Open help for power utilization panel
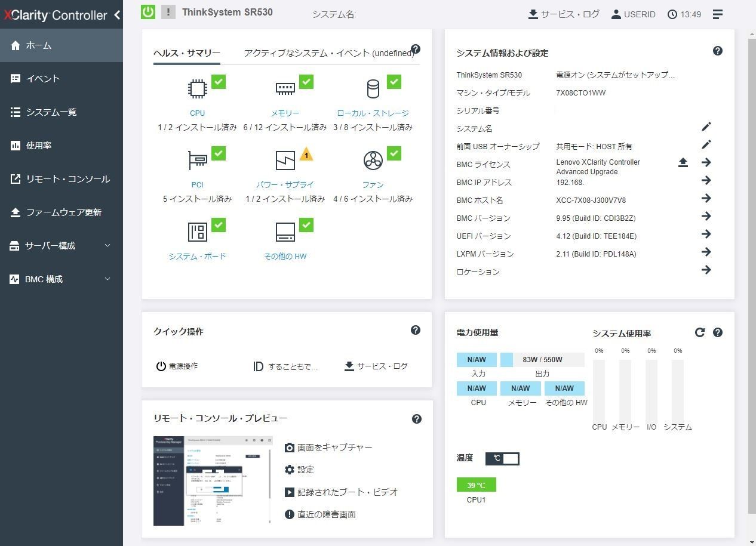 [x=718, y=332]
